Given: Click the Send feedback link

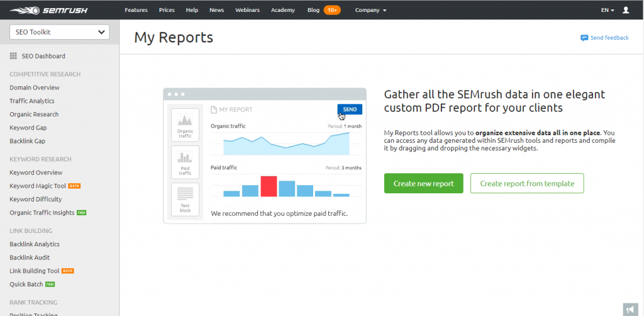Looking at the screenshot, I should coord(609,38).
